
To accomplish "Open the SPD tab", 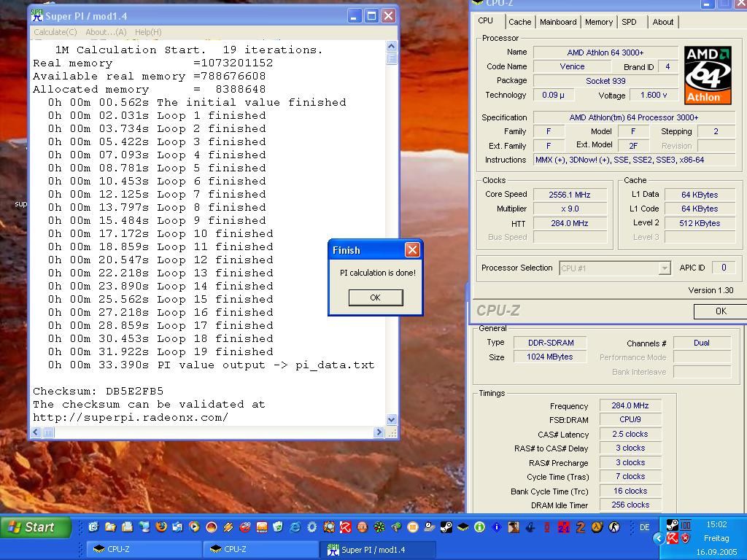I will (x=629, y=22).
